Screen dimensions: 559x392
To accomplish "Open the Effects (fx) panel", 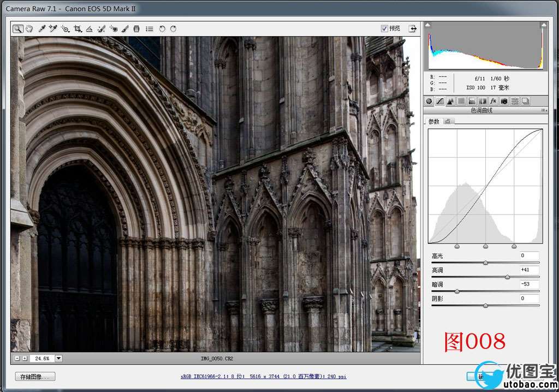I will [493, 101].
